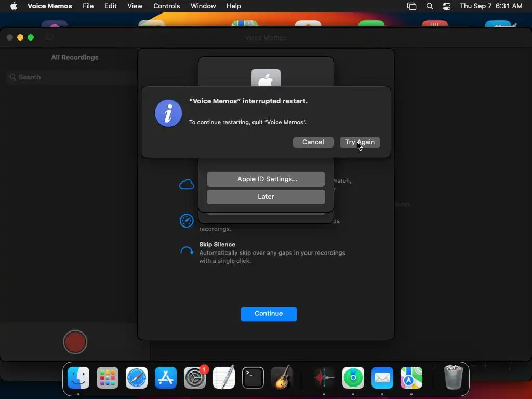Select All Recordings heading in sidebar
Image resolution: width=532 pixels, height=399 pixels.
(x=75, y=57)
